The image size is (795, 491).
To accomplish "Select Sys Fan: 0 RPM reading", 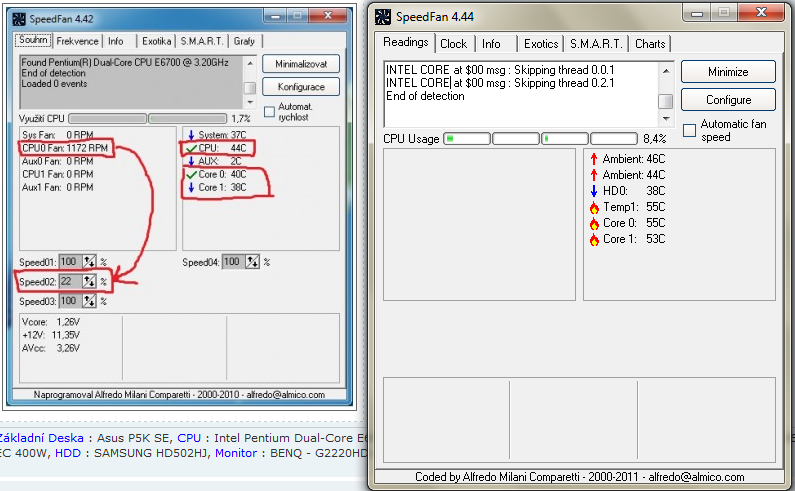I will (58, 135).
